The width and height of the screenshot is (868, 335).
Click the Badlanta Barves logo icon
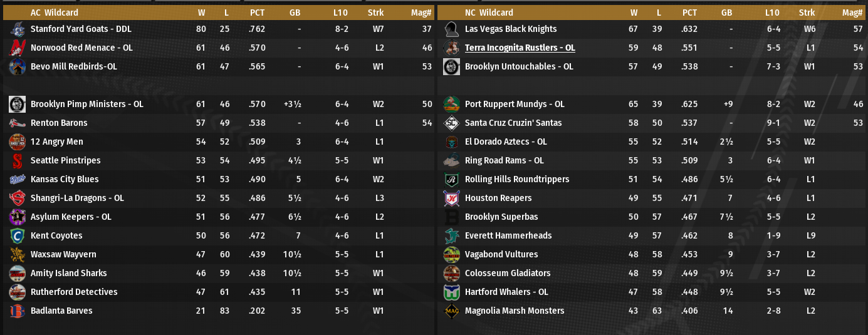click(x=18, y=311)
